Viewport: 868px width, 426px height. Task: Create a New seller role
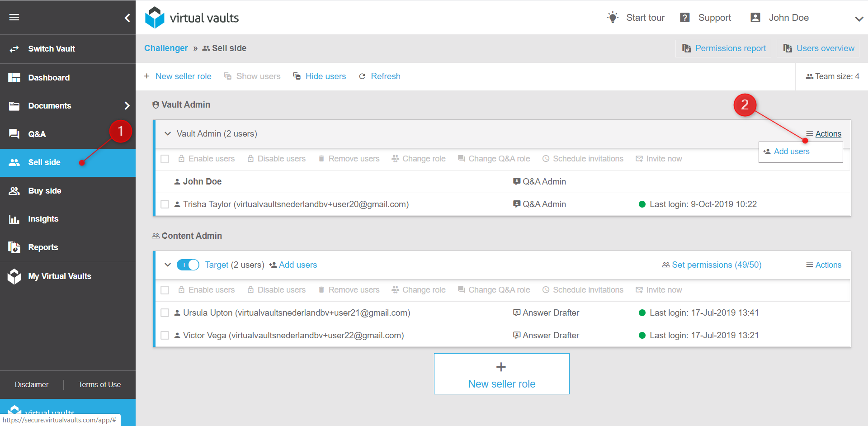pyautogui.click(x=183, y=76)
